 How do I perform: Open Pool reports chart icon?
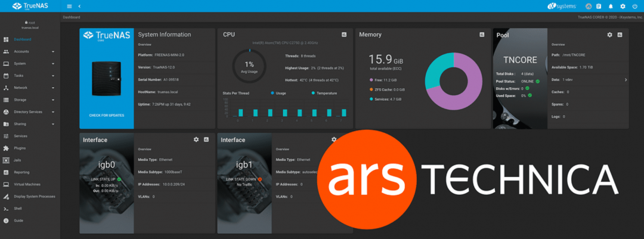coord(620,35)
